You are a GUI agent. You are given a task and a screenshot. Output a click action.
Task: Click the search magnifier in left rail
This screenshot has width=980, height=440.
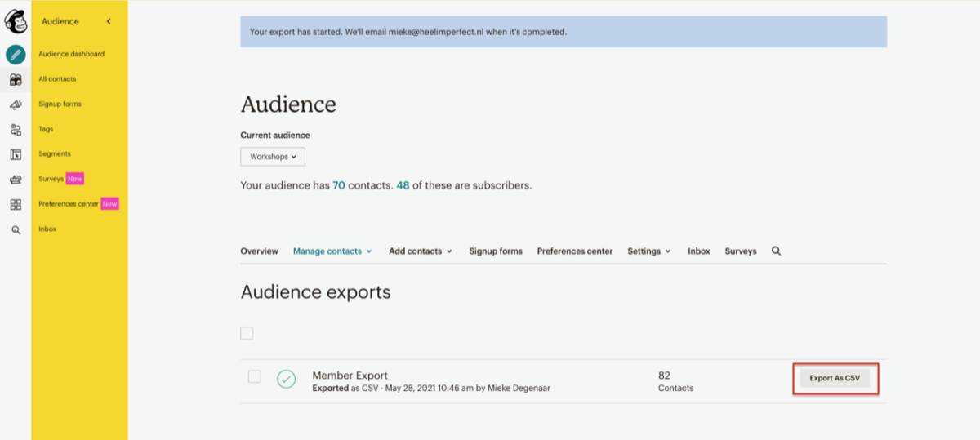(x=16, y=230)
